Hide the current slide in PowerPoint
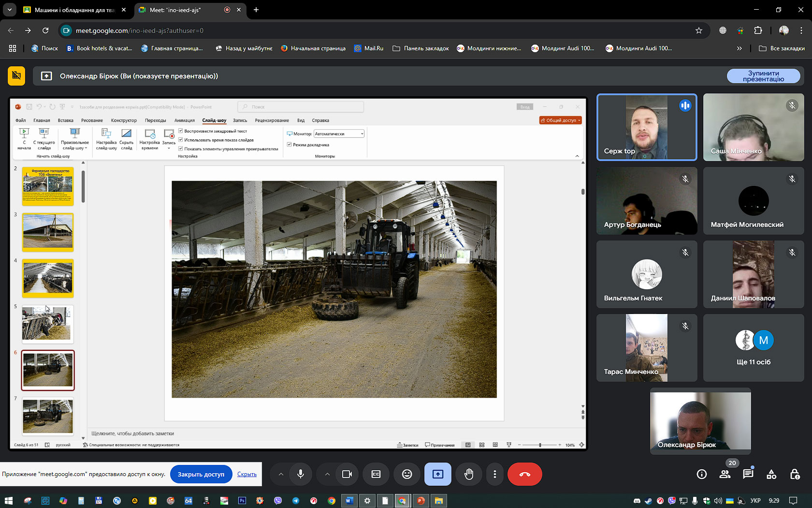Image resolution: width=812 pixels, height=508 pixels. point(127,139)
